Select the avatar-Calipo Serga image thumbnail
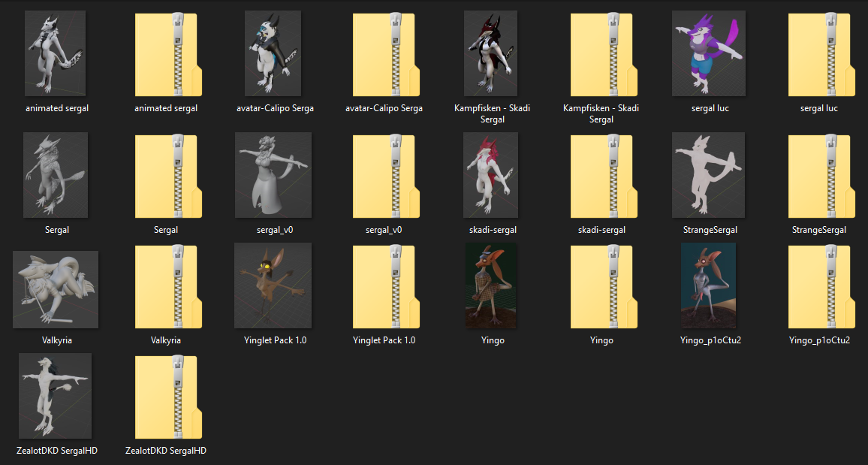The image size is (868, 465). pyautogui.click(x=273, y=53)
